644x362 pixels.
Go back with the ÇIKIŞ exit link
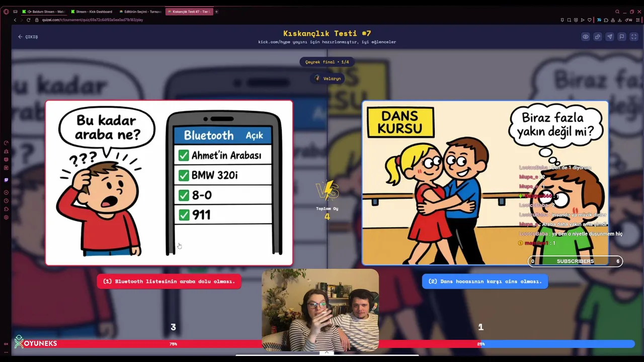pyautogui.click(x=28, y=37)
